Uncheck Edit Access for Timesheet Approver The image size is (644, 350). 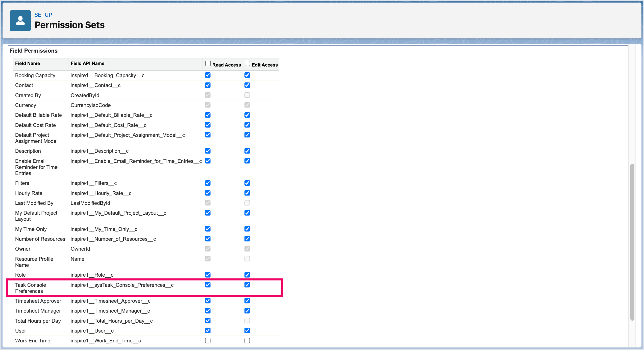coord(247,301)
